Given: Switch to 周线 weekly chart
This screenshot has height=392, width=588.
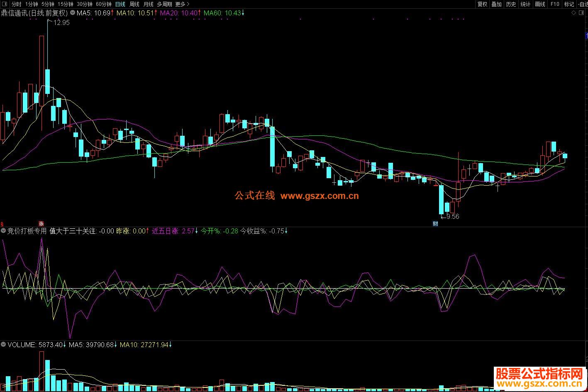Looking at the screenshot, I should (134, 4).
